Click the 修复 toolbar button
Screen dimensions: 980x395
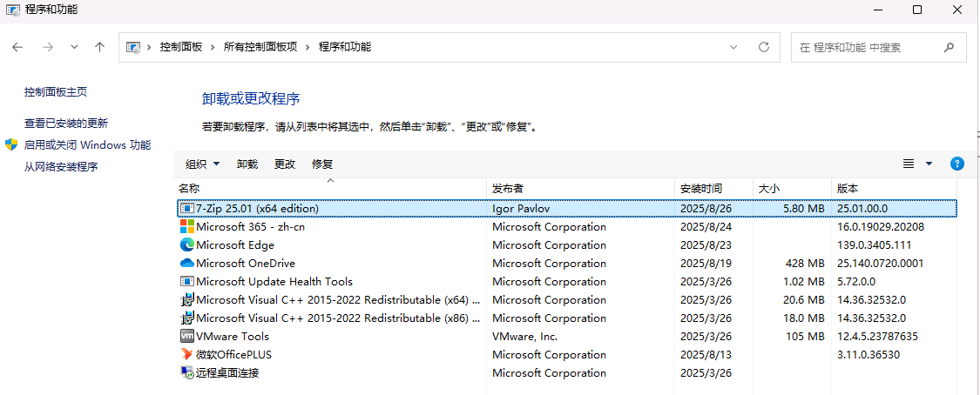[322, 164]
